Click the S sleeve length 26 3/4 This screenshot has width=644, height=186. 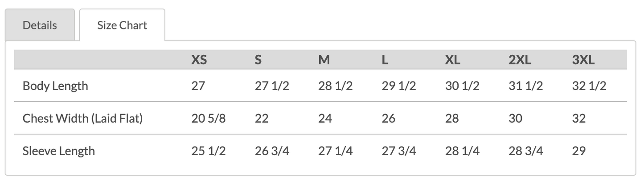tap(272, 151)
